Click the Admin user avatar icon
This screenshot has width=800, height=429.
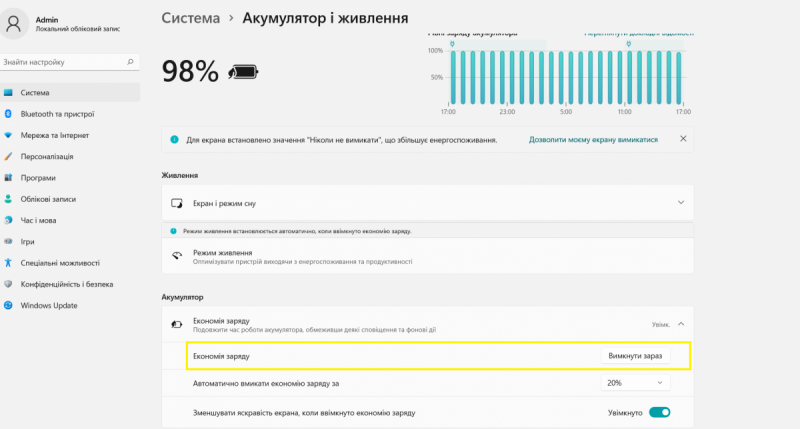pos(14,23)
